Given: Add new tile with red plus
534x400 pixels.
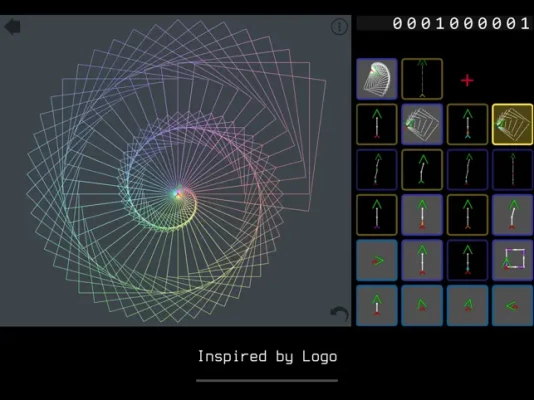Looking at the screenshot, I should [467, 80].
